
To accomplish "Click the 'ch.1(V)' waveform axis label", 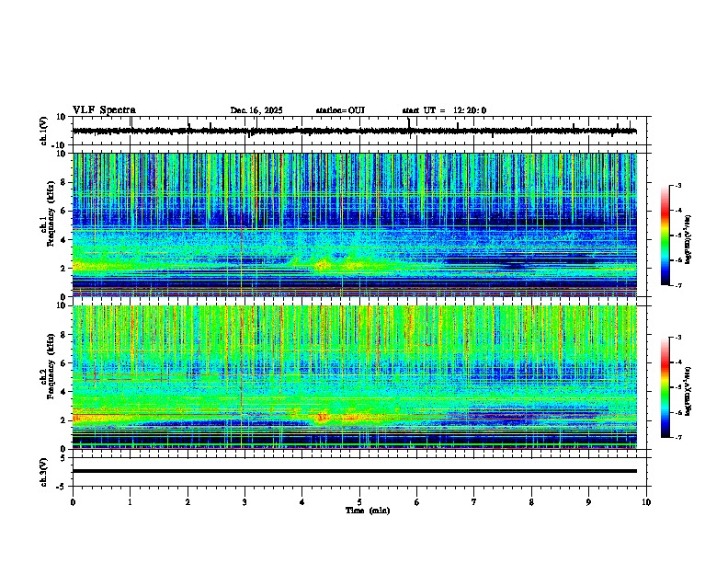I will [44, 131].
